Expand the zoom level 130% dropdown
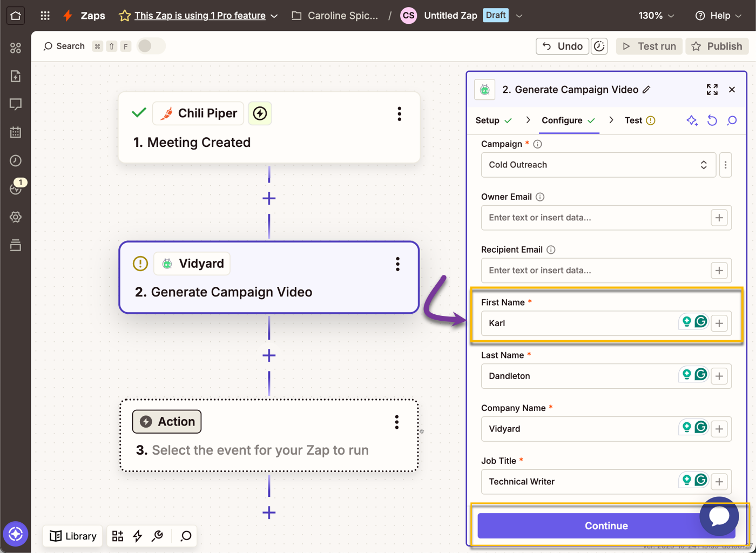This screenshot has width=756, height=553. click(656, 15)
